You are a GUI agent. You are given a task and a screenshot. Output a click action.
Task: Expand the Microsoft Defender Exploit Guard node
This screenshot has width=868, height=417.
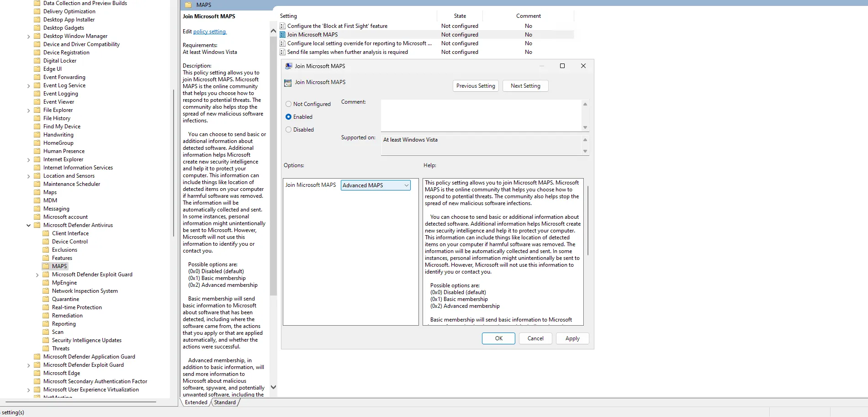pos(37,274)
